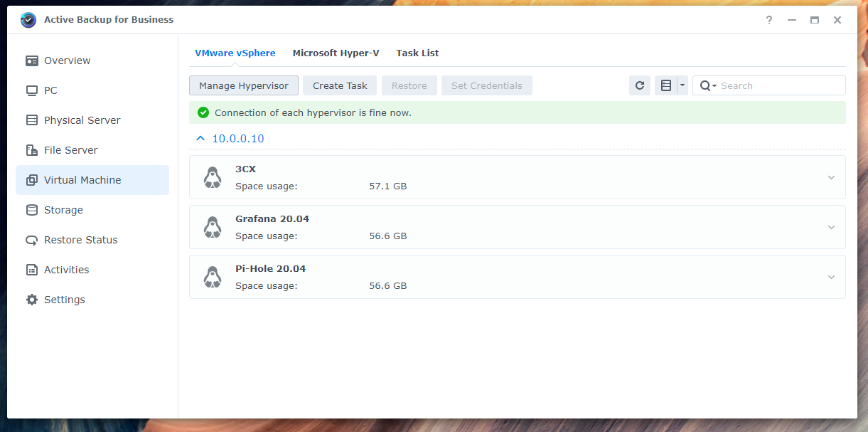Screen dimensions: 868x432
Task: Open Storage in the sidebar
Action: tap(63, 210)
